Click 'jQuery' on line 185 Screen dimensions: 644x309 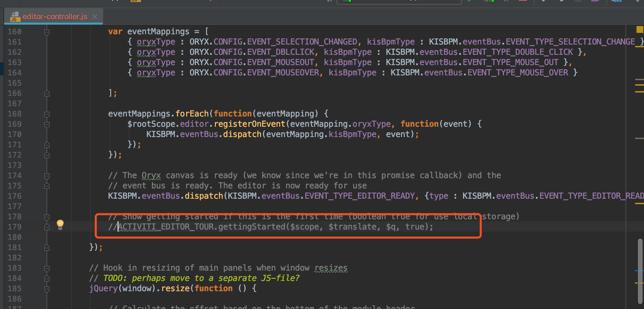(x=103, y=288)
